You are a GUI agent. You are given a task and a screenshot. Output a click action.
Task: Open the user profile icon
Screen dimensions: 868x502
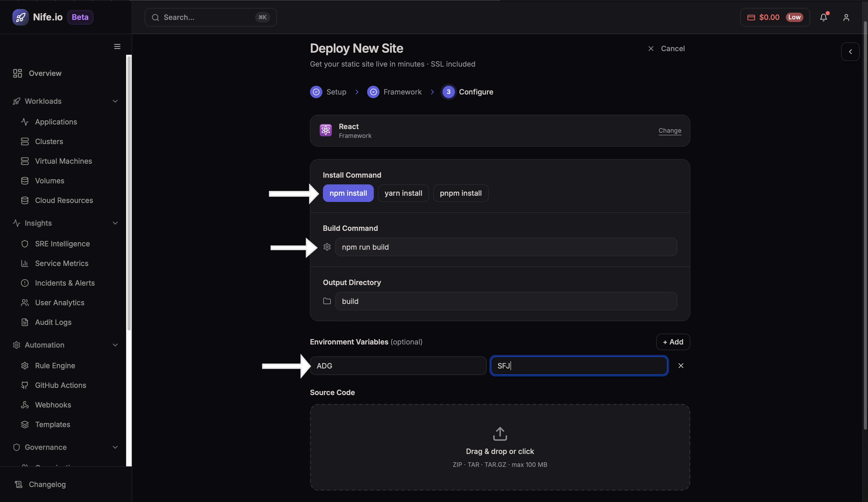pos(846,17)
